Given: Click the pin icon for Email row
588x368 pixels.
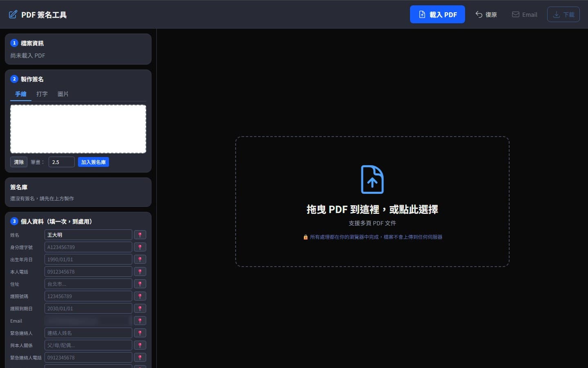Looking at the screenshot, I should [x=140, y=321].
